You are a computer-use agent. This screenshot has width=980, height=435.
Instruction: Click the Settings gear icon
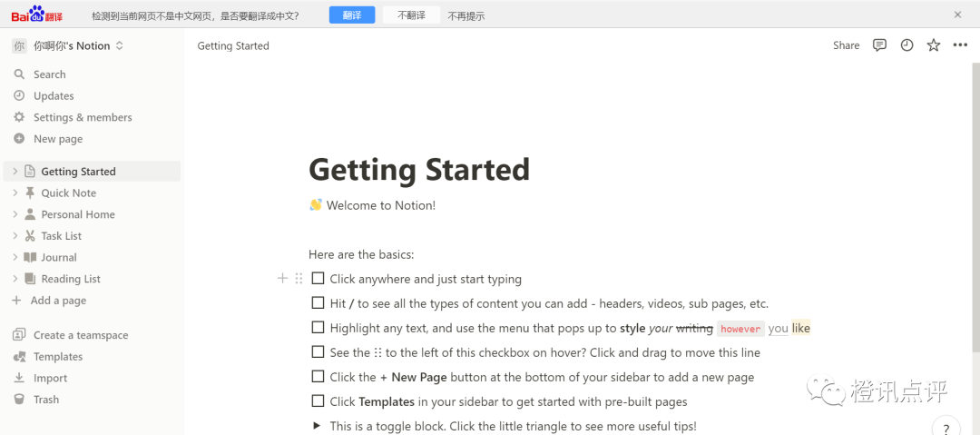pyautogui.click(x=19, y=117)
